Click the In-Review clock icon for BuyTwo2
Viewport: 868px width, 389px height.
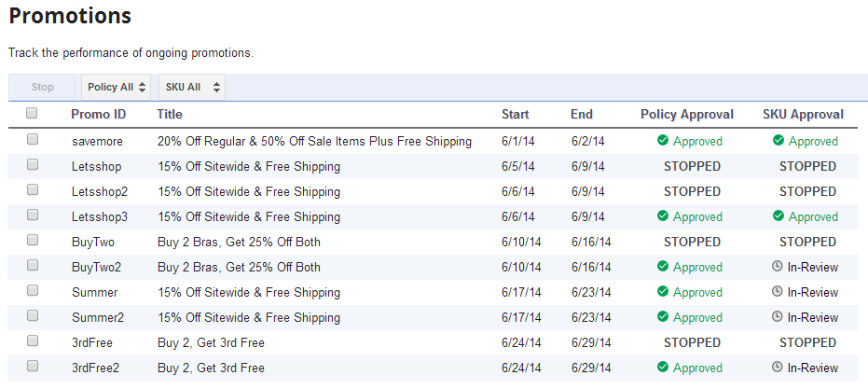pos(778,267)
